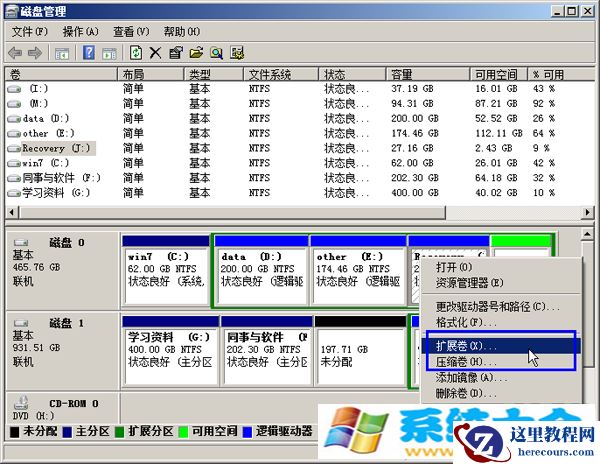This screenshot has width=600, height=464.
Task: Click the volume list scroll-left arrow
Action: pyautogui.click(x=11, y=212)
